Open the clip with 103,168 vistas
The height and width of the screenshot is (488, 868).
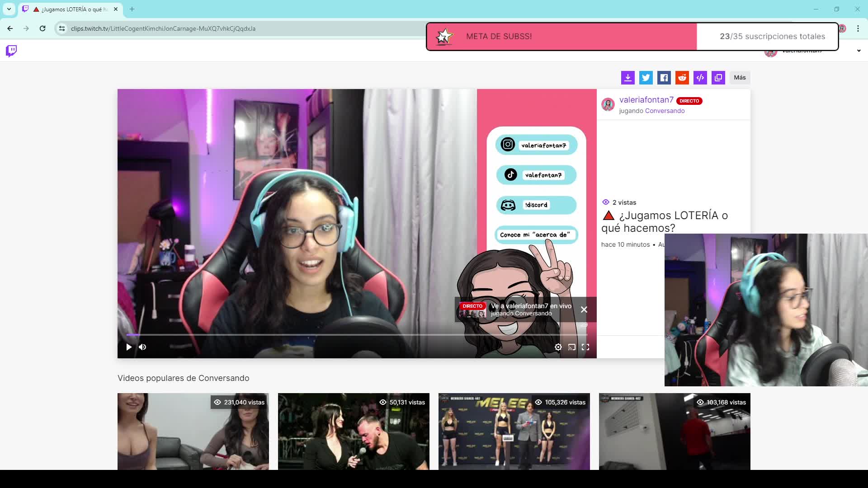tap(675, 432)
